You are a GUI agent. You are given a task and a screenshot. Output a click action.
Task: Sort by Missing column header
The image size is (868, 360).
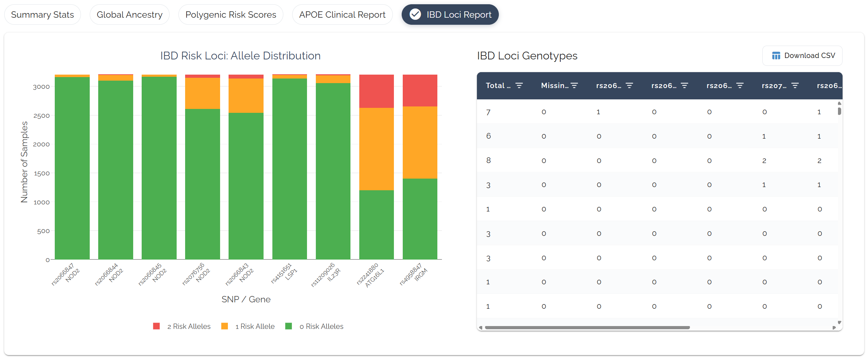pos(555,86)
